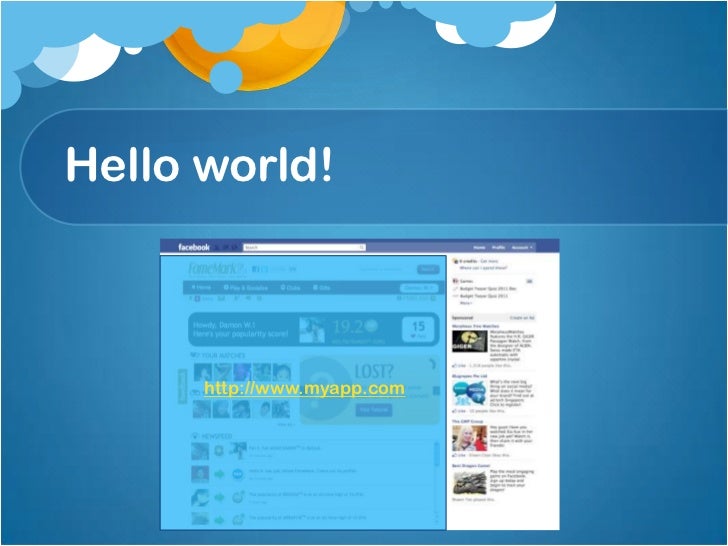This screenshot has width=728, height=546.
Task: Click the chat bubbles ad thumbnail
Action: pos(469,393)
